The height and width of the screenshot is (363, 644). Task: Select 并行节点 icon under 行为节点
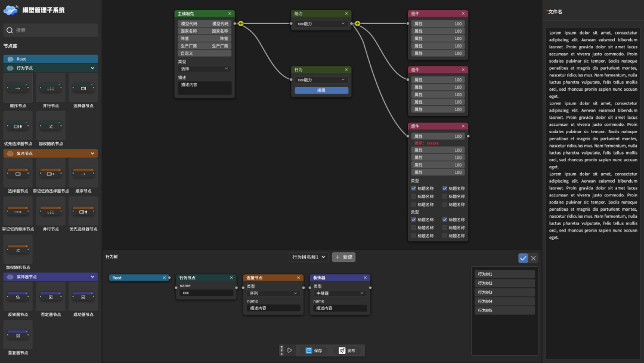click(51, 88)
